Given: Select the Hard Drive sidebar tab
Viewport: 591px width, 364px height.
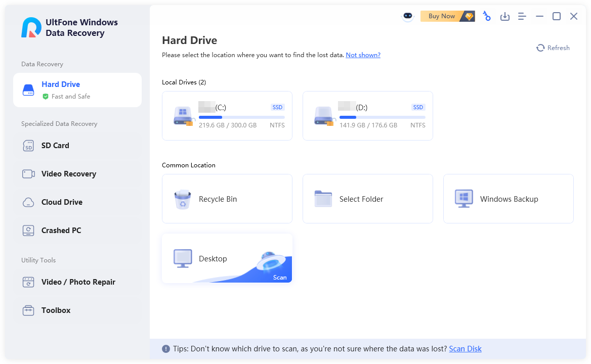Looking at the screenshot, I should pos(77,89).
